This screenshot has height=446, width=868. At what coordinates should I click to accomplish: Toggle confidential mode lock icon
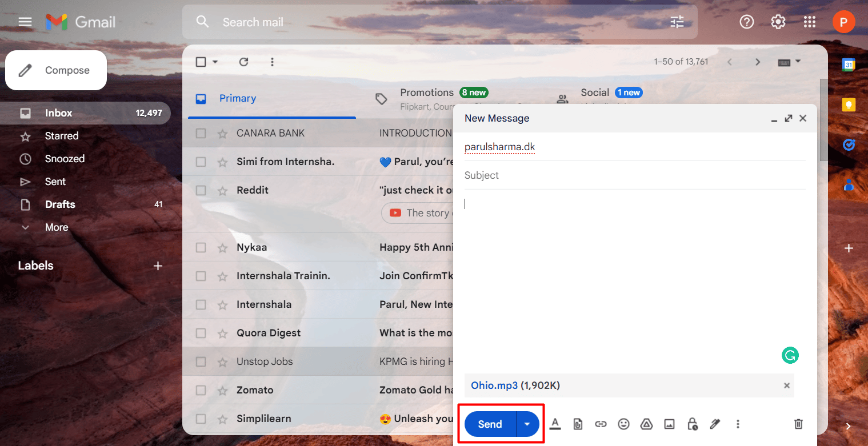coord(692,424)
